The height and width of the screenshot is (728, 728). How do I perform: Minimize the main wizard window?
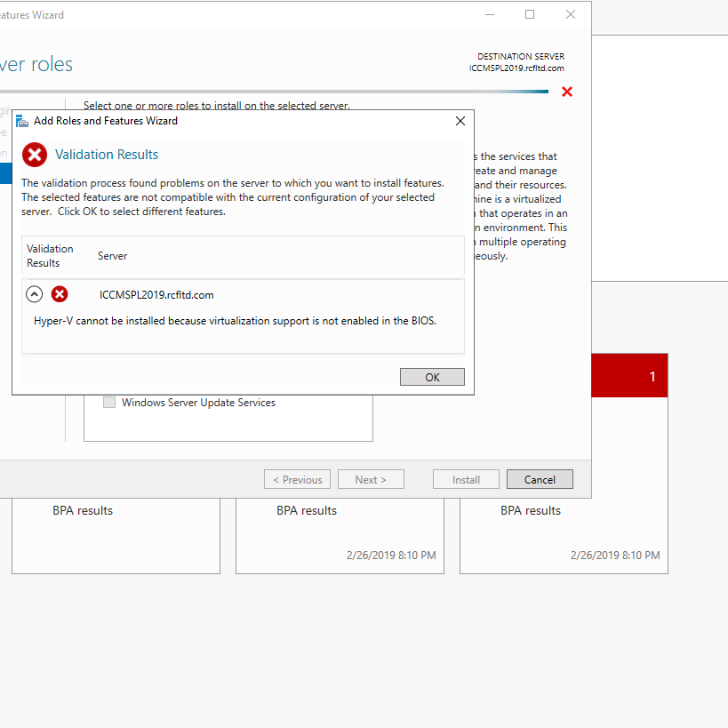point(489,14)
